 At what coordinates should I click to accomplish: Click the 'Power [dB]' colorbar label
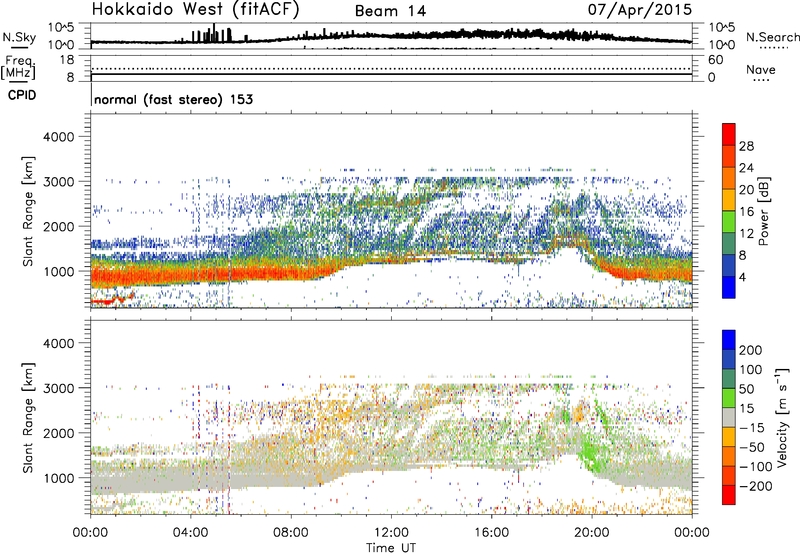pos(764,211)
